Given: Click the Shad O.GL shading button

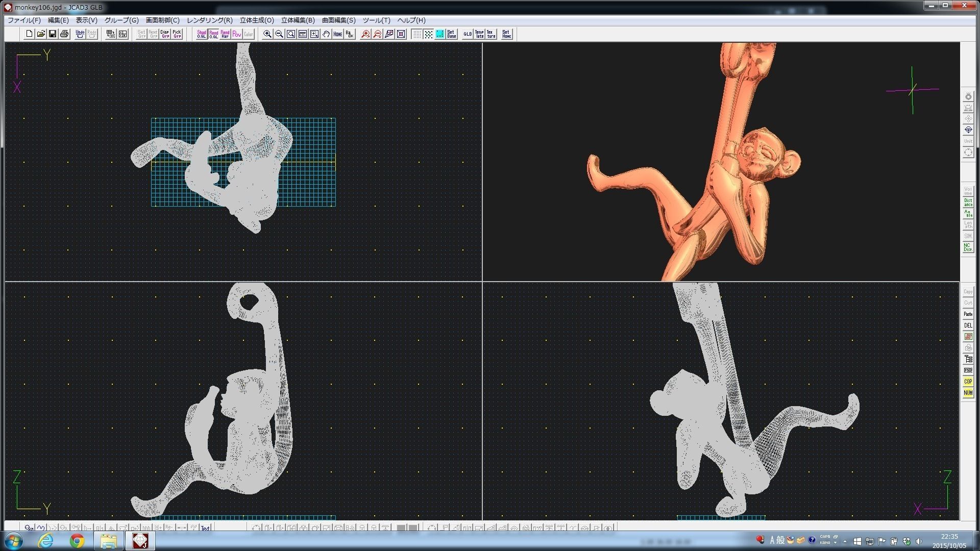Looking at the screenshot, I should tap(202, 34).
